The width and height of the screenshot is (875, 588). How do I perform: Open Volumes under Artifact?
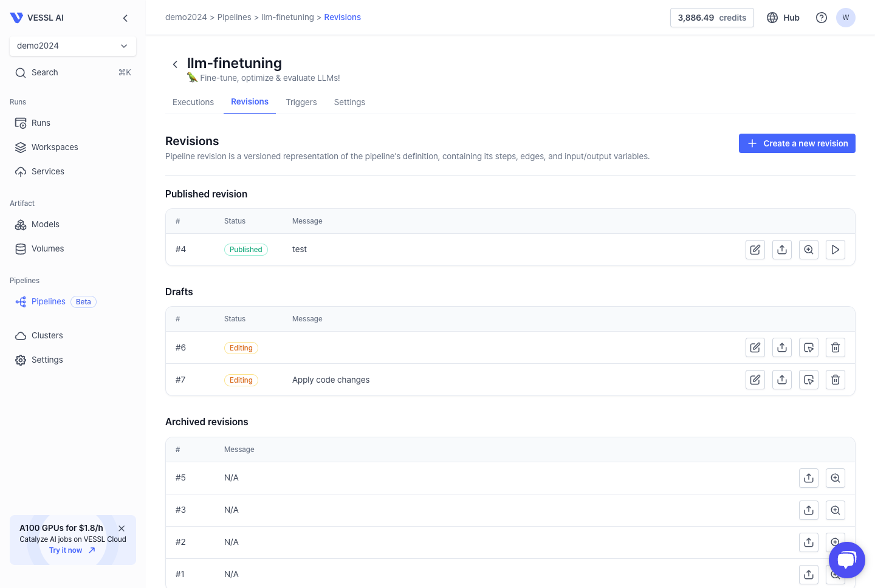click(73, 248)
